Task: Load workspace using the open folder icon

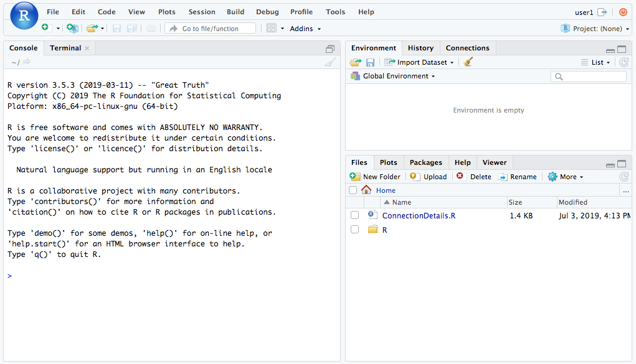Action: [355, 62]
